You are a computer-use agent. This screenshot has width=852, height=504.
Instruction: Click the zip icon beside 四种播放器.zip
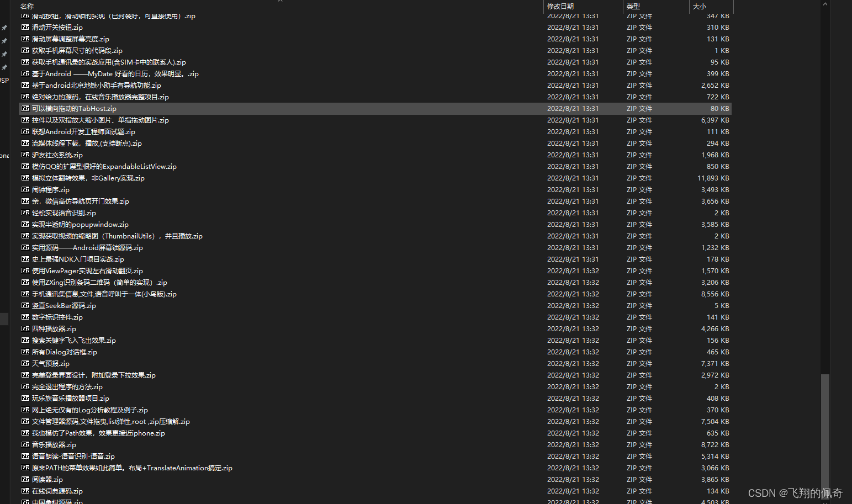pos(25,328)
